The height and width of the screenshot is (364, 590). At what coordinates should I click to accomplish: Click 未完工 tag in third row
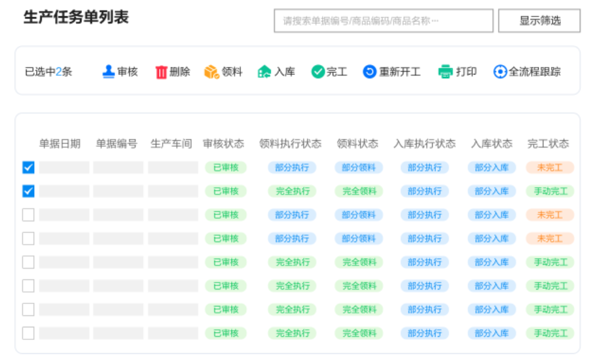[x=550, y=214]
